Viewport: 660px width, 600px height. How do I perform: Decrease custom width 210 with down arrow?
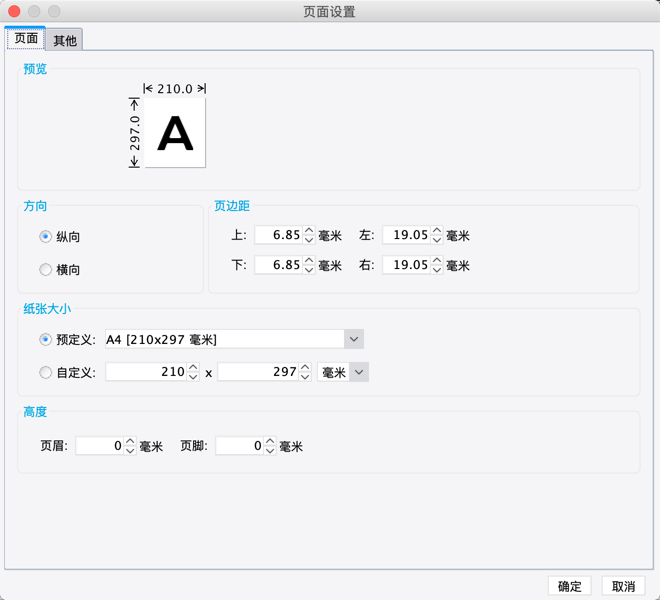tap(193, 377)
